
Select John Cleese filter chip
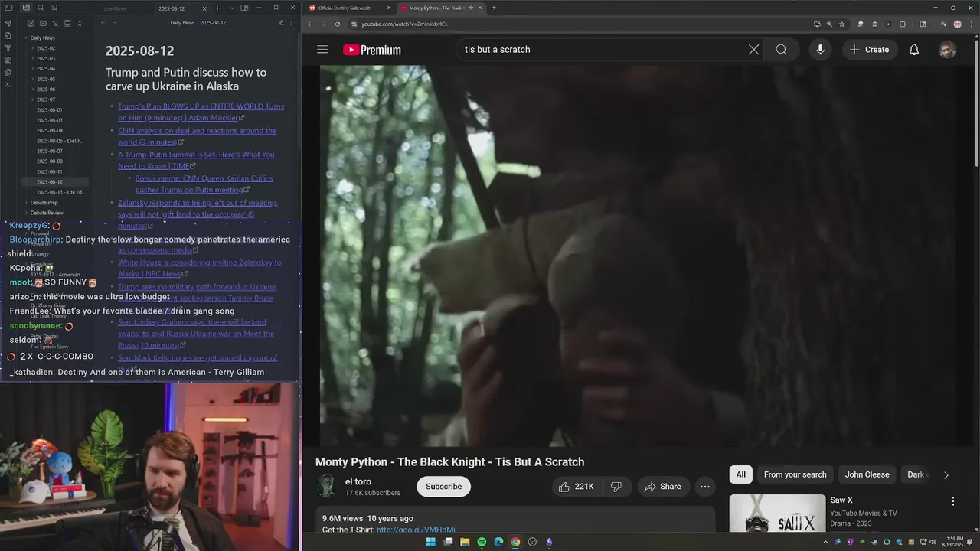pyautogui.click(x=867, y=474)
